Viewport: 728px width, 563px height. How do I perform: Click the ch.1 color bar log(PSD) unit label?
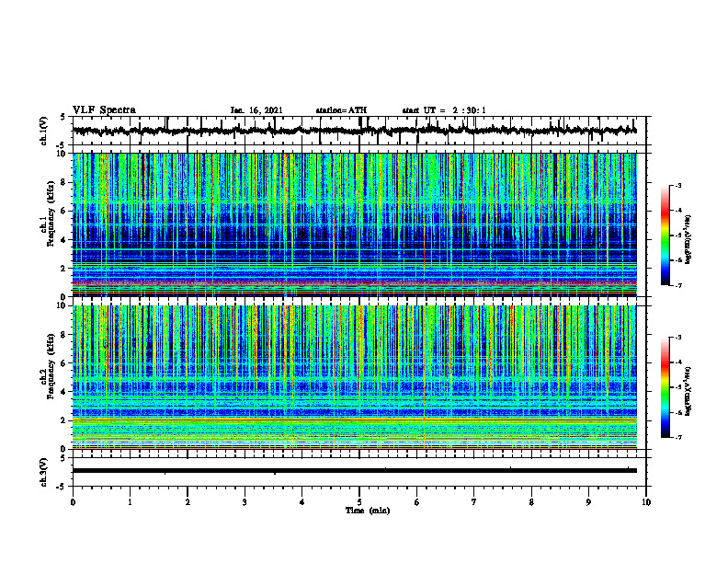pos(688,239)
